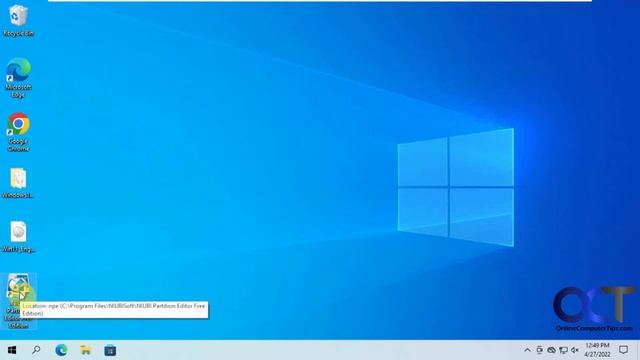The image size is (640, 360).
Task: Click the OneDrive cloud tray icon
Action: (x=551, y=350)
